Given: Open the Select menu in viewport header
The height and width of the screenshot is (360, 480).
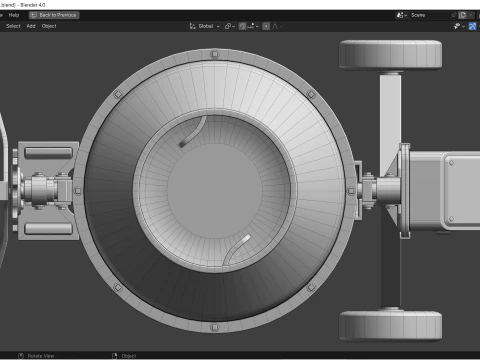Looking at the screenshot, I should [13, 26].
